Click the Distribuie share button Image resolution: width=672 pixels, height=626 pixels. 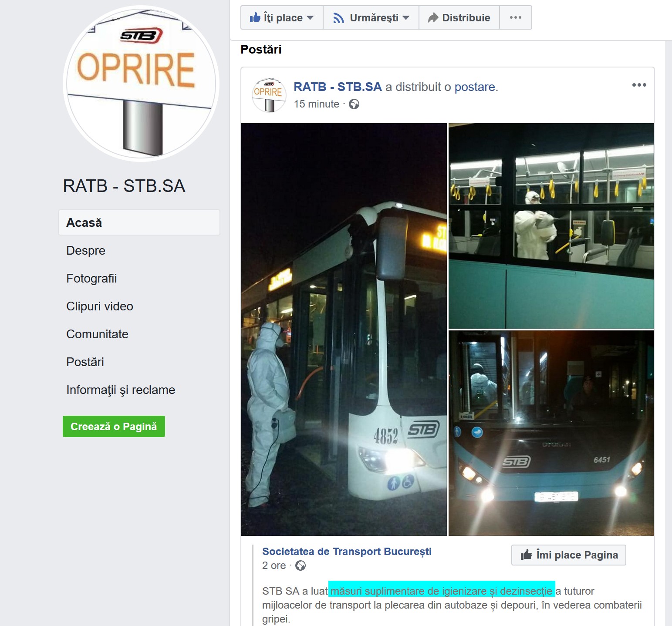[459, 17]
